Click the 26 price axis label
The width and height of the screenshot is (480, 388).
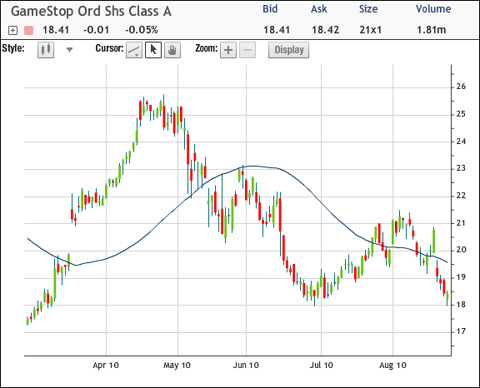click(461, 87)
